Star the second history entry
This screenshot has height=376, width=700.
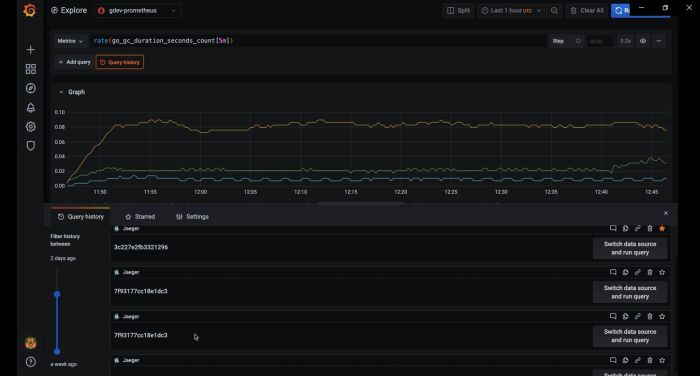click(x=662, y=272)
